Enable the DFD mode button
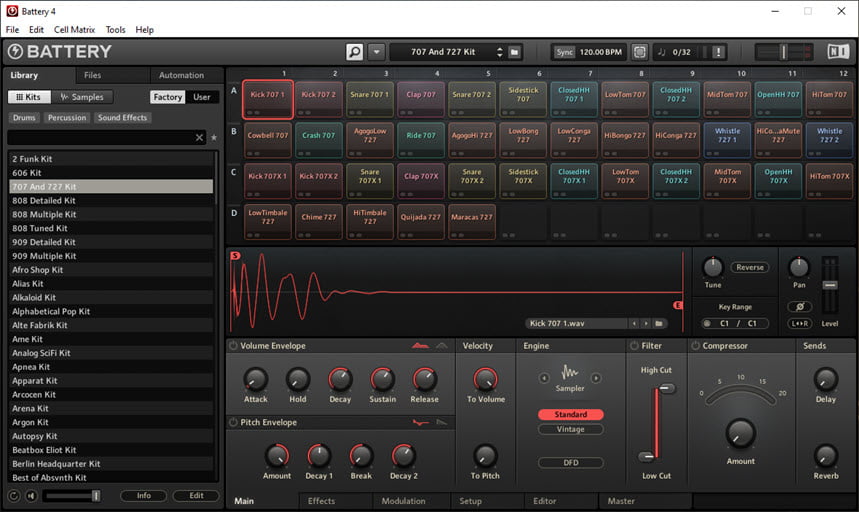The height and width of the screenshot is (512, 859). [570, 463]
